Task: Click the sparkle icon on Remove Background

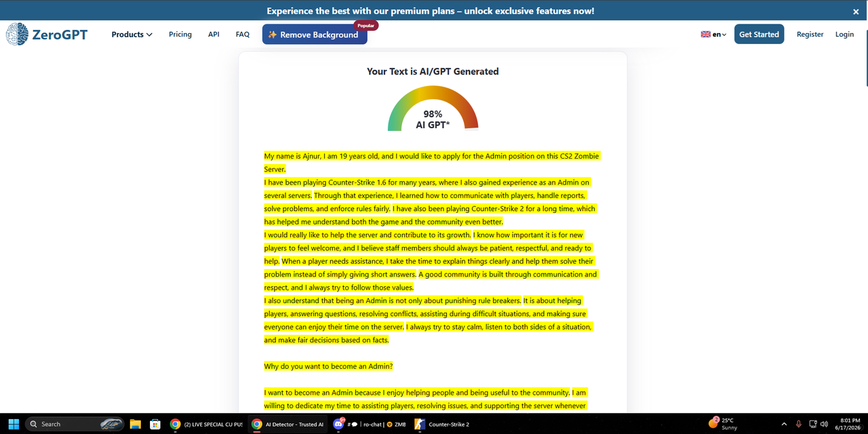Action: tap(273, 35)
